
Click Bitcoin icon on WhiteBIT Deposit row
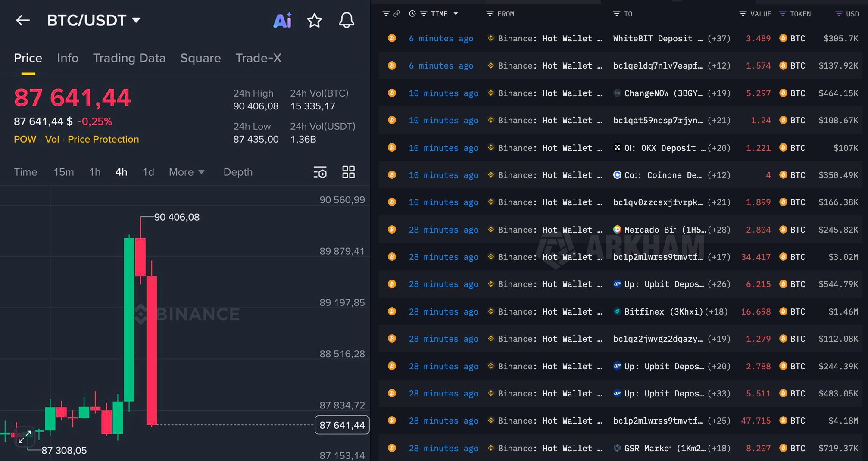click(392, 38)
